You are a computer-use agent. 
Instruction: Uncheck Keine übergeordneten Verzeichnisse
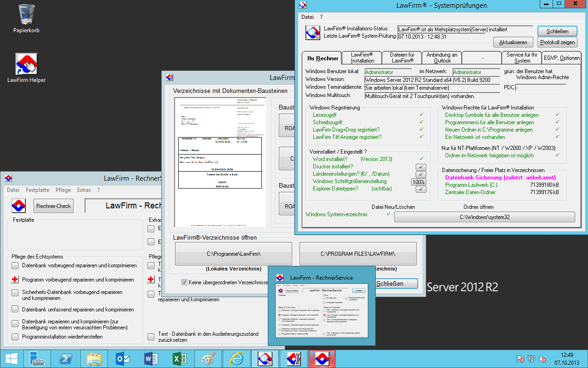[184, 282]
